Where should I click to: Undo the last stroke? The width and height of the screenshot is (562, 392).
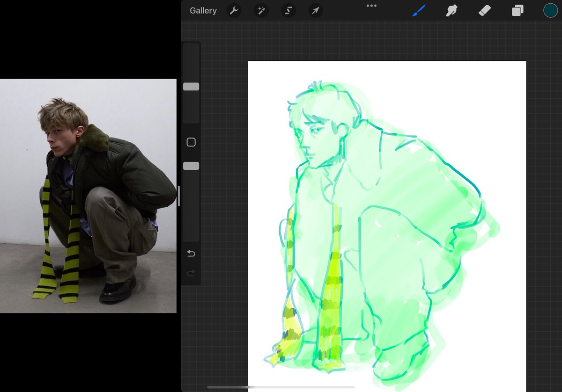[191, 253]
